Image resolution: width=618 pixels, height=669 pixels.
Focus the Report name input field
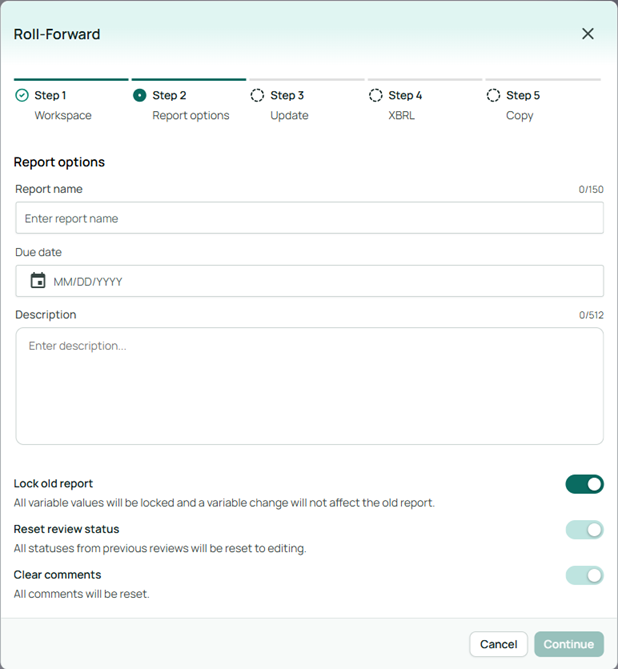tap(309, 218)
